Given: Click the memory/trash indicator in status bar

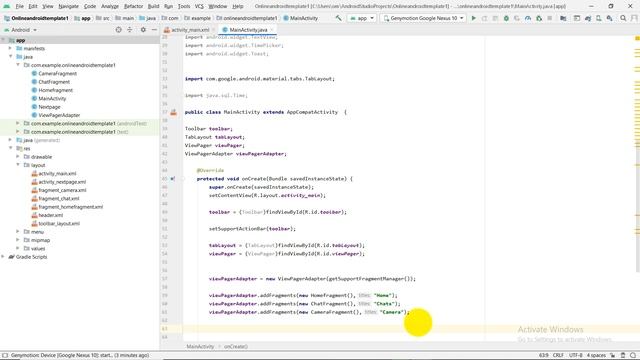Looking at the screenshot, I should [623, 356].
